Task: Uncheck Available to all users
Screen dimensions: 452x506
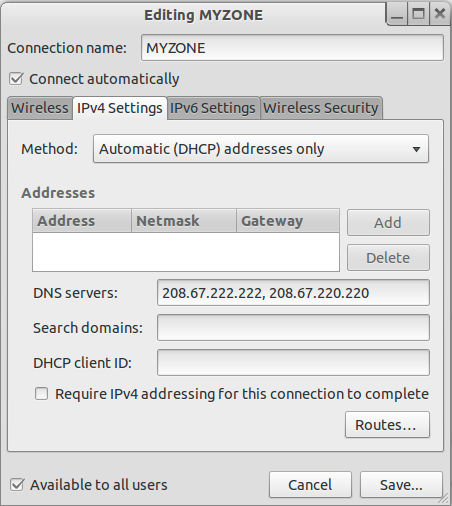Action: tap(17, 485)
